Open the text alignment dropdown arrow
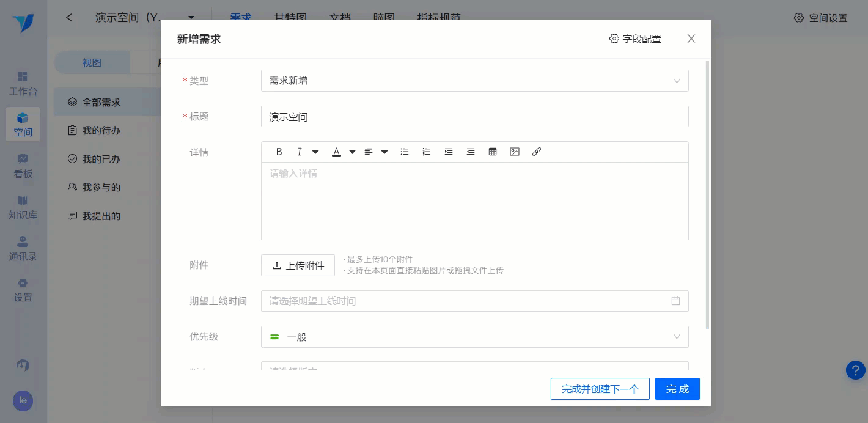868x423 pixels. click(384, 152)
